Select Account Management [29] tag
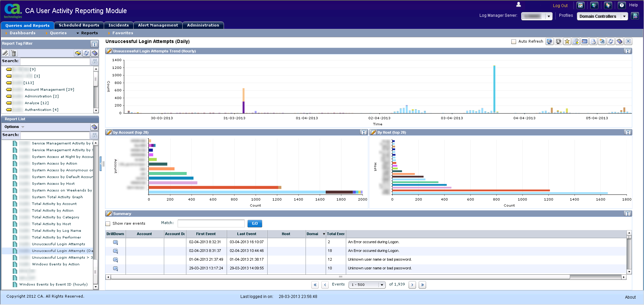The width and height of the screenshot is (644, 305). tap(49, 90)
